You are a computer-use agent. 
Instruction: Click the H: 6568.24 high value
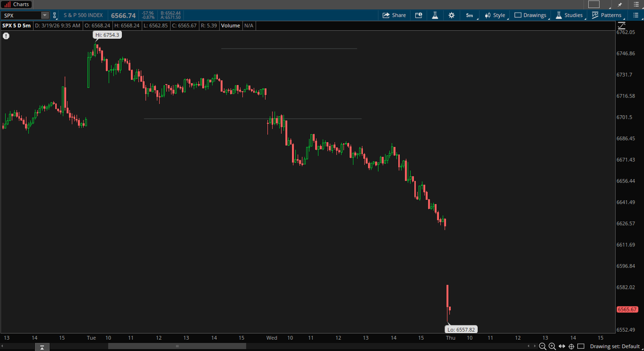(x=126, y=25)
